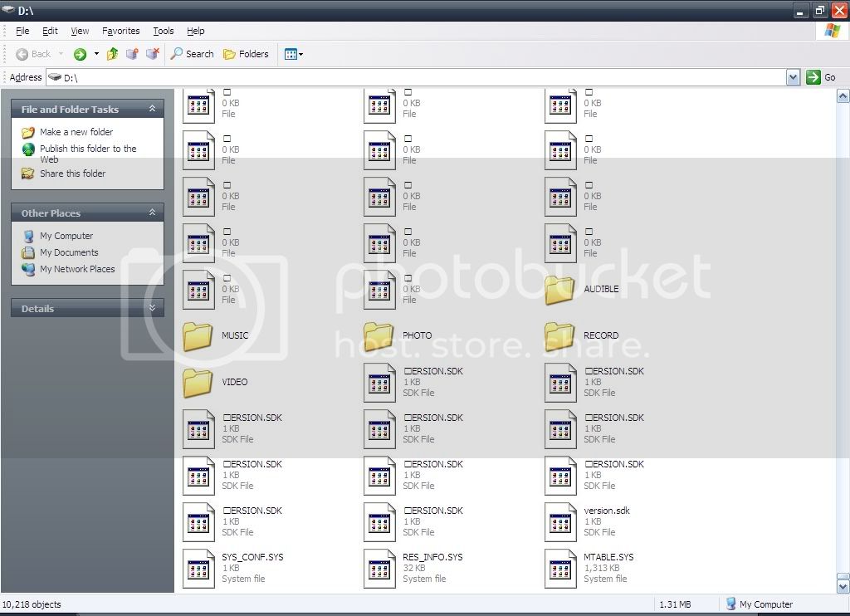This screenshot has height=616, width=850.
Task: Open My Documents from Other Places
Action: tap(69, 252)
